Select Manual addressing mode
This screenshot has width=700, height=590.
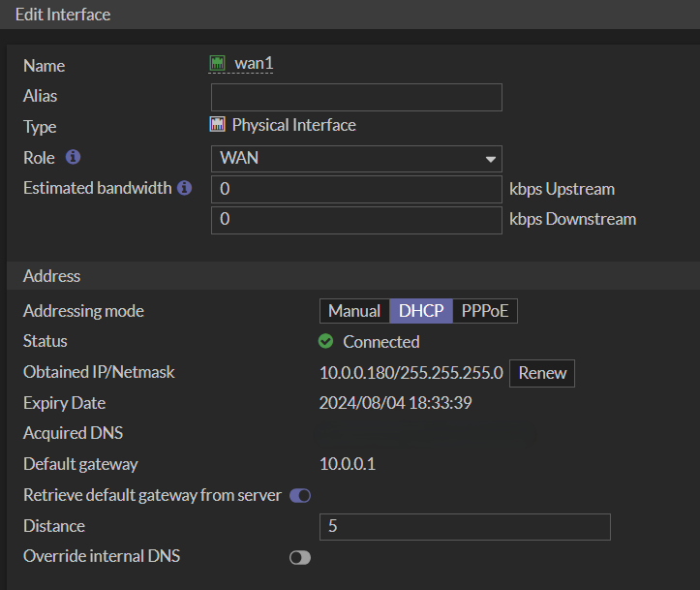tap(354, 311)
